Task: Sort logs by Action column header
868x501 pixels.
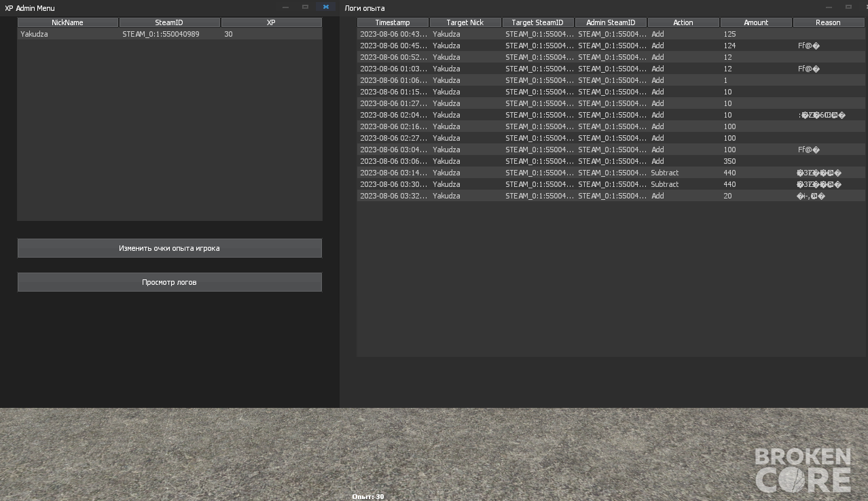Action: (683, 22)
